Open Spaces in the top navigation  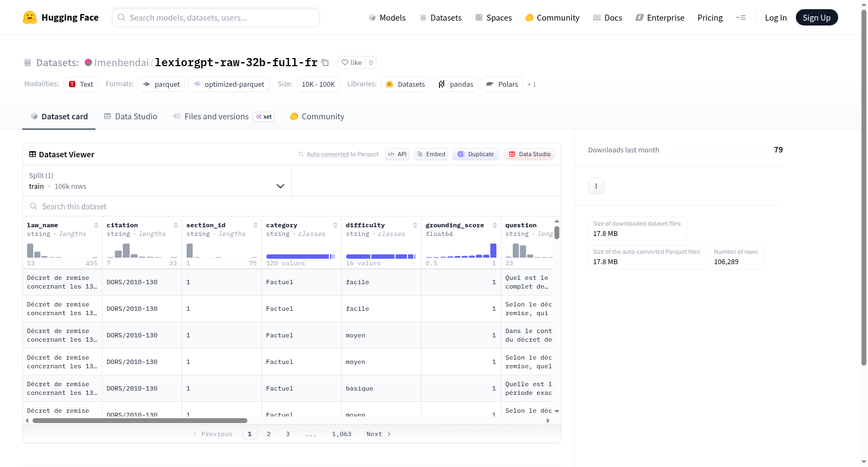pos(494,18)
